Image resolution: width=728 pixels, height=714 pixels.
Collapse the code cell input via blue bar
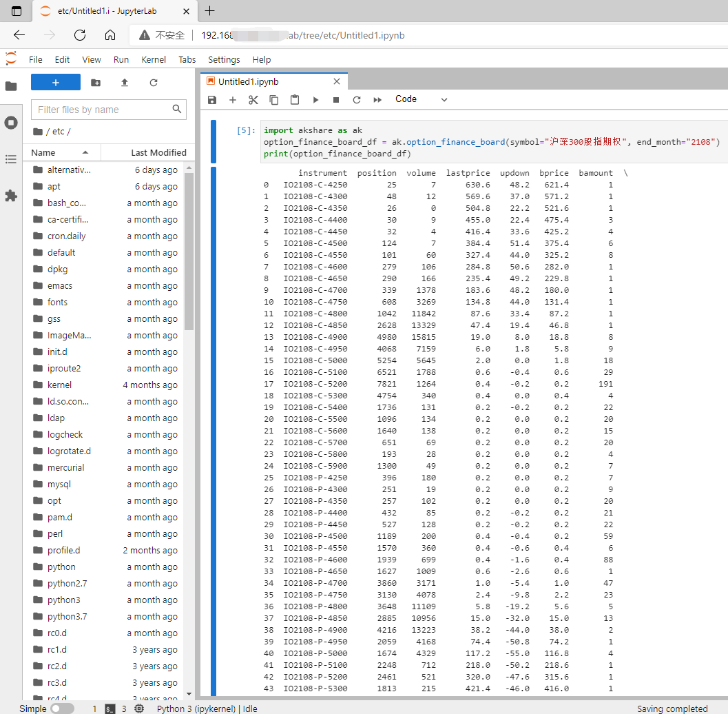(x=213, y=142)
